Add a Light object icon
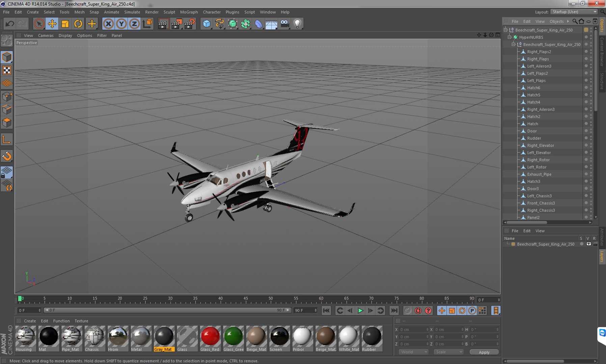 pos(297,24)
